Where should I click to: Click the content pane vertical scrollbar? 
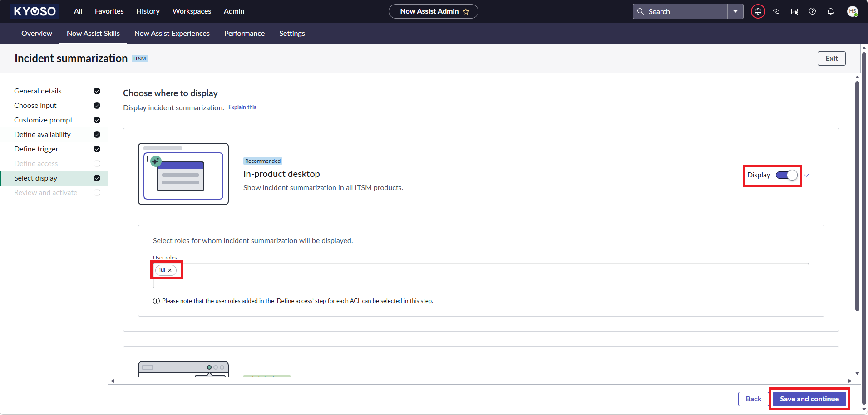[857, 196]
